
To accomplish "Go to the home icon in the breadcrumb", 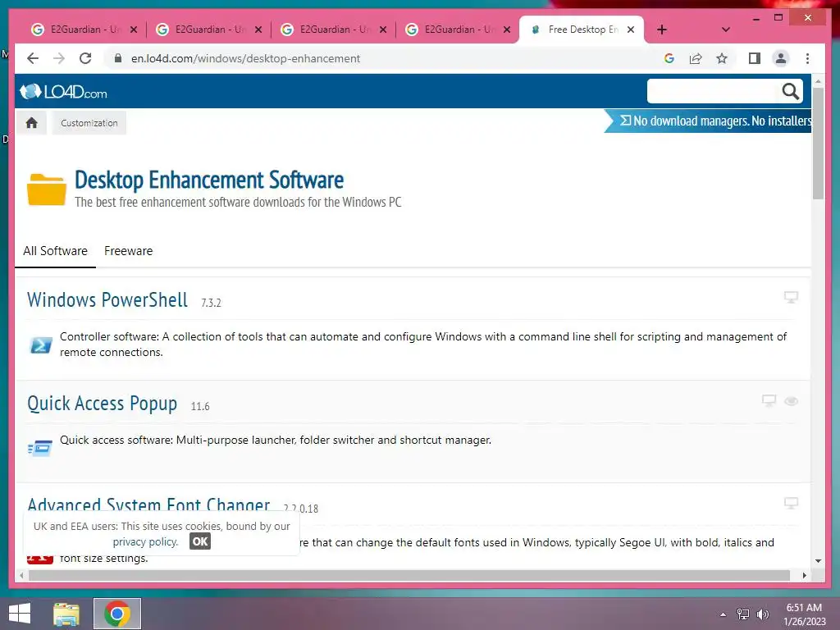I will pyautogui.click(x=32, y=123).
